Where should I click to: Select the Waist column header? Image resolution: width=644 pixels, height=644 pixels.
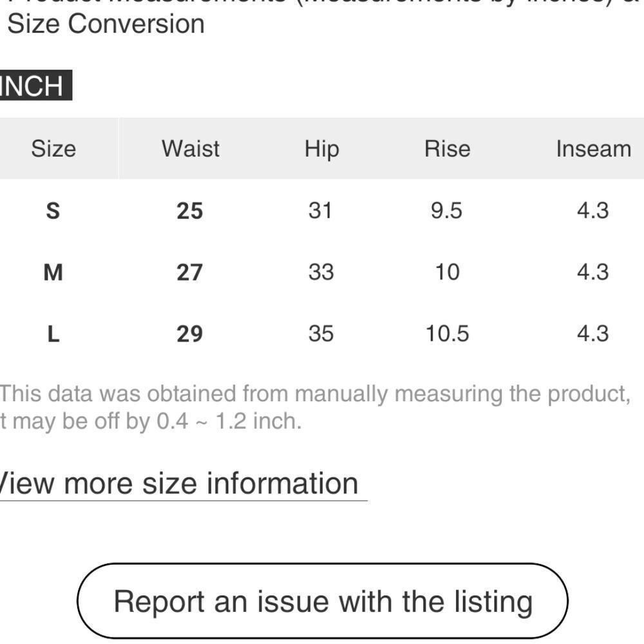(x=191, y=149)
